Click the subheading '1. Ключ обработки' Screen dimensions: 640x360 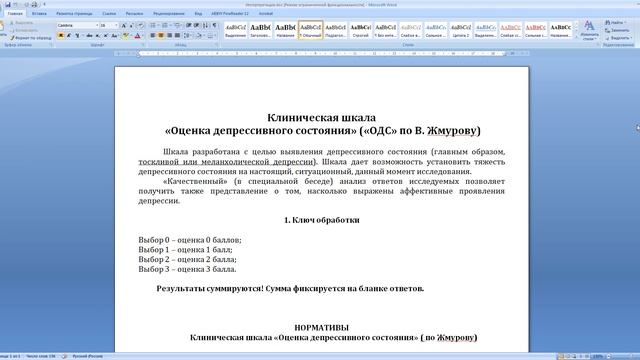pos(322,220)
